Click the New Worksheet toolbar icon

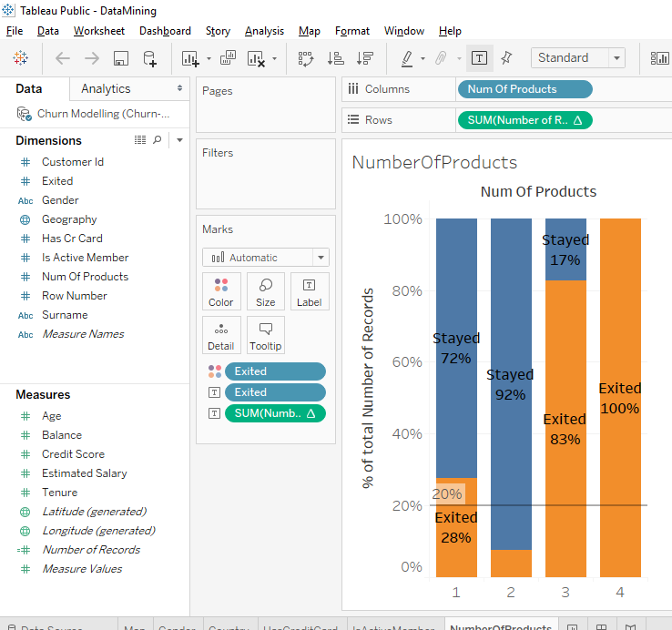click(x=190, y=58)
